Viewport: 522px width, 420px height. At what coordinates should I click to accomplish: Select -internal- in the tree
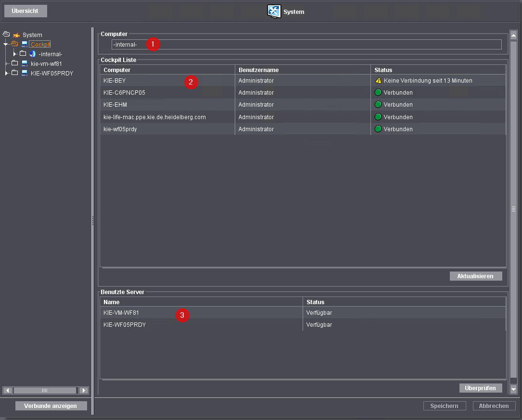click(x=50, y=54)
